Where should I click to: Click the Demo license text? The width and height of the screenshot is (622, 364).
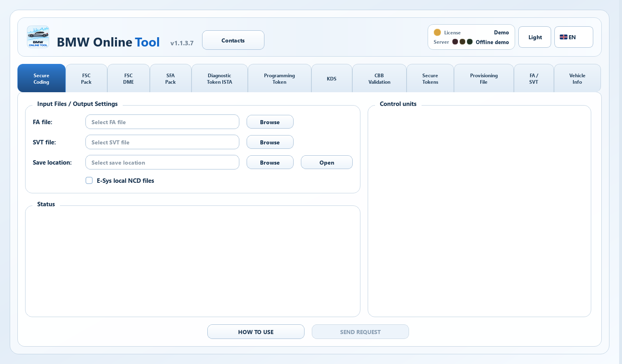(501, 32)
